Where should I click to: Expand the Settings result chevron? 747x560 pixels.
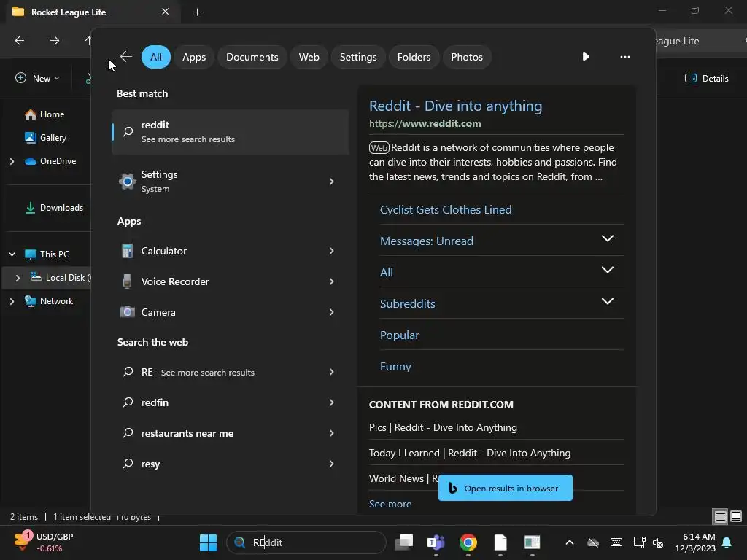coord(332,182)
